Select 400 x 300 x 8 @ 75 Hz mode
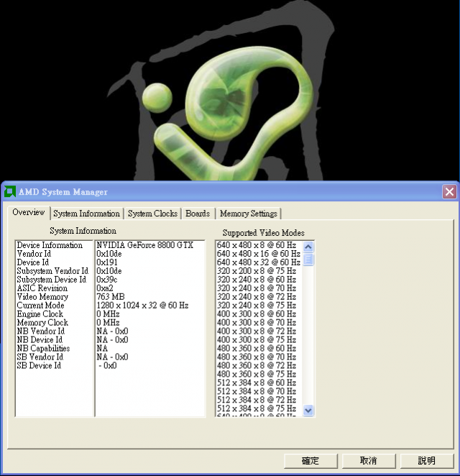 [257, 339]
